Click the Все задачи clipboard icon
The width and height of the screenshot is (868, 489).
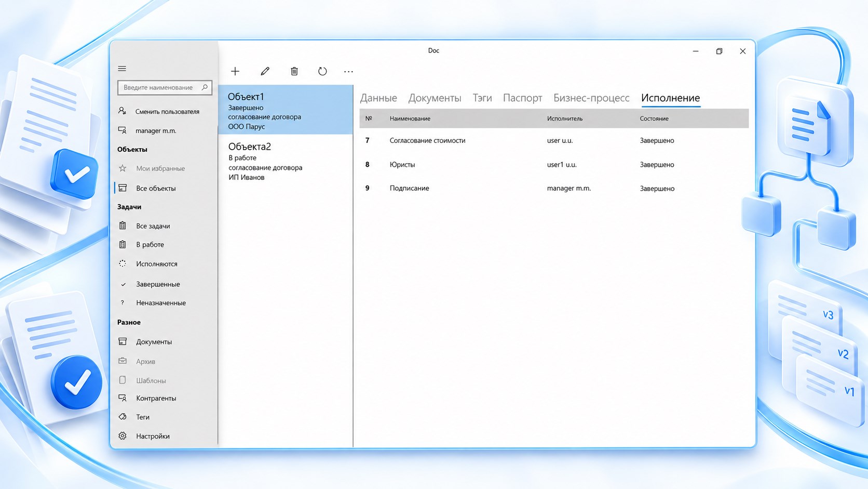[x=123, y=226]
